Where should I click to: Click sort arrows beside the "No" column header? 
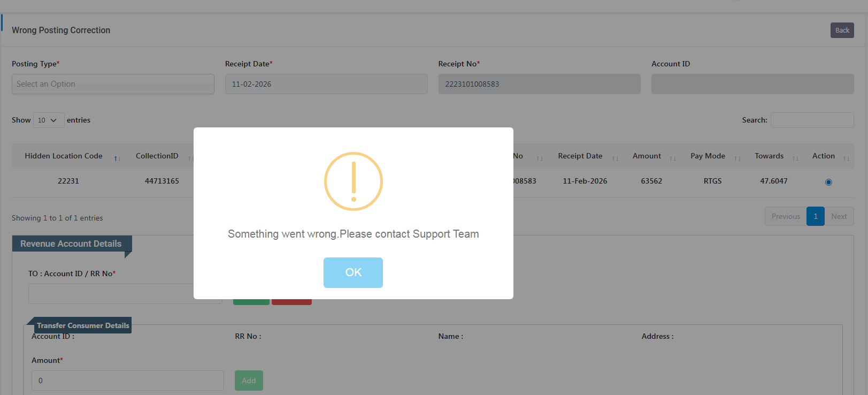click(540, 158)
